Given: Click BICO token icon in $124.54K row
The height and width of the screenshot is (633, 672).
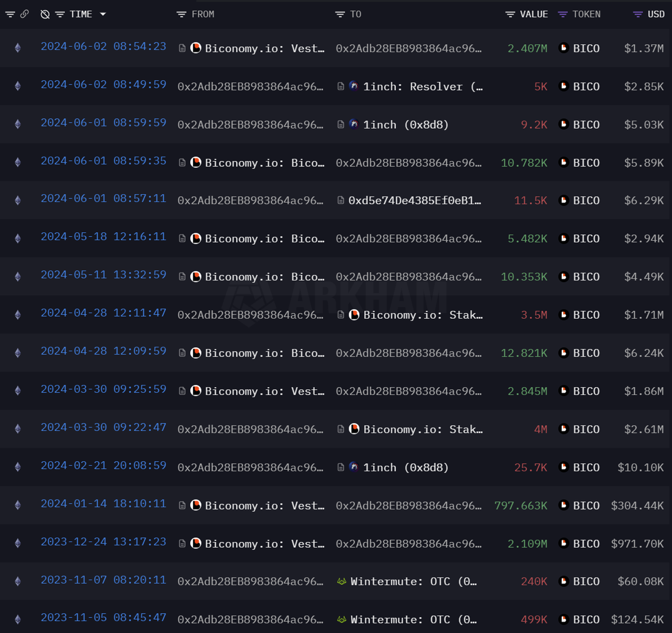Looking at the screenshot, I should pos(564,619).
